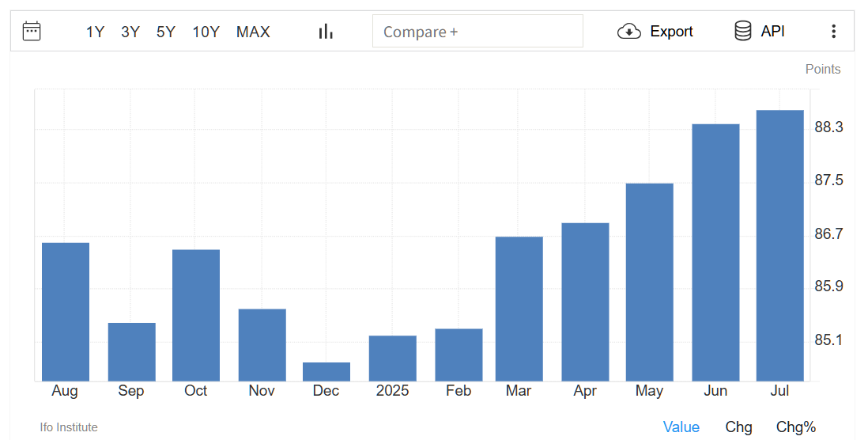Image resolution: width=868 pixels, height=440 pixels.
Task: Click the Dec x-axis label
Action: (x=326, y=391)
